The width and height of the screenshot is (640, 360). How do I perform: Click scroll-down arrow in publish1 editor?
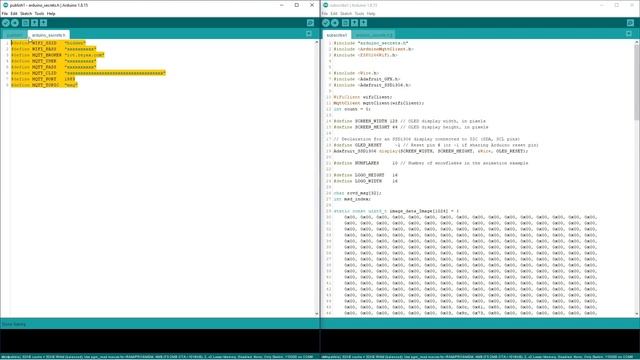pyautogui.click(x=317, y=313)
